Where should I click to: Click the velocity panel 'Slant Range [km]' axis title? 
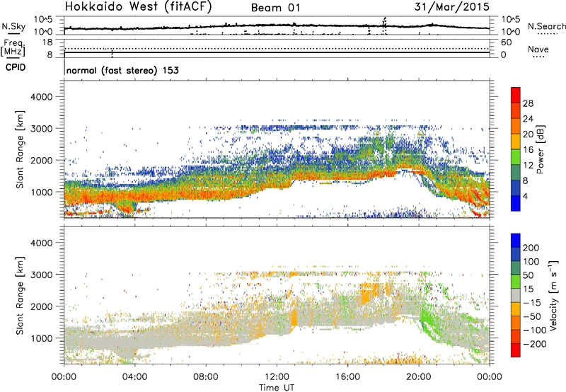coord(20,296)
